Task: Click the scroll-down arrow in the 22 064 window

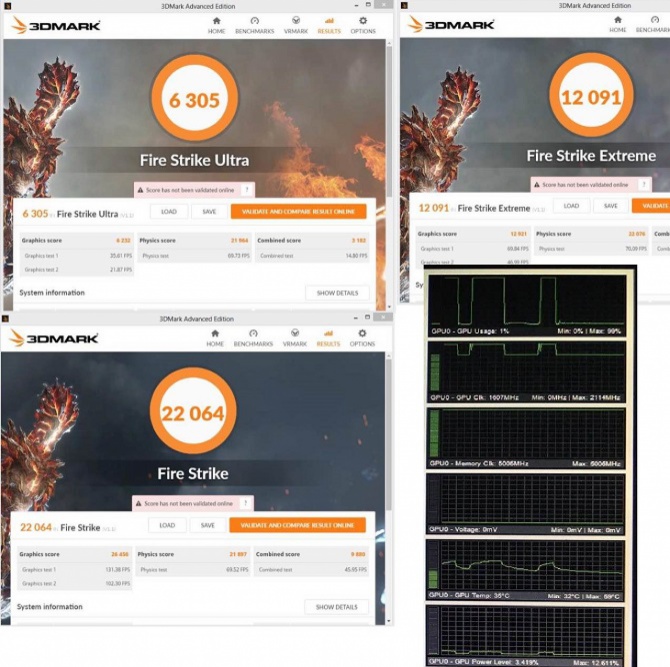Action: click(x=388, y=621)
